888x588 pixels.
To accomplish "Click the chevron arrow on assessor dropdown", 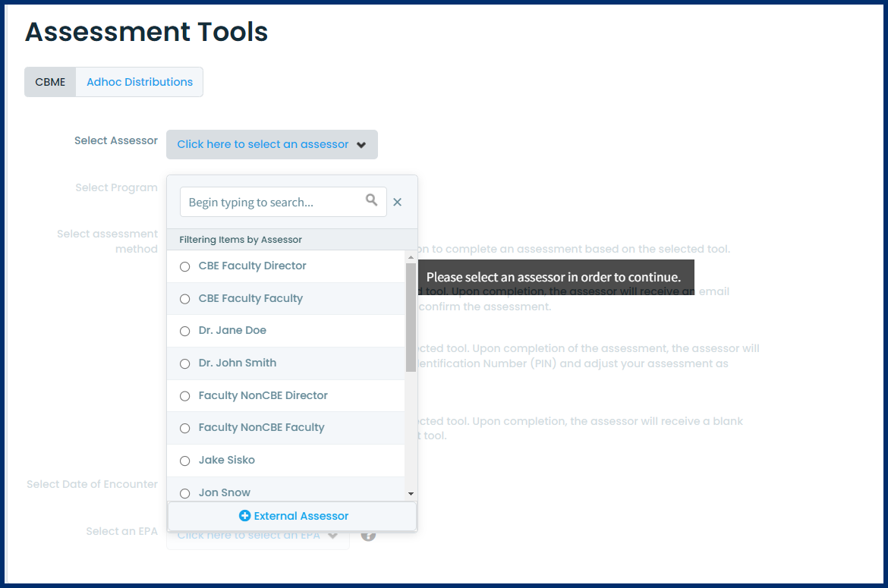I will 361,145.
